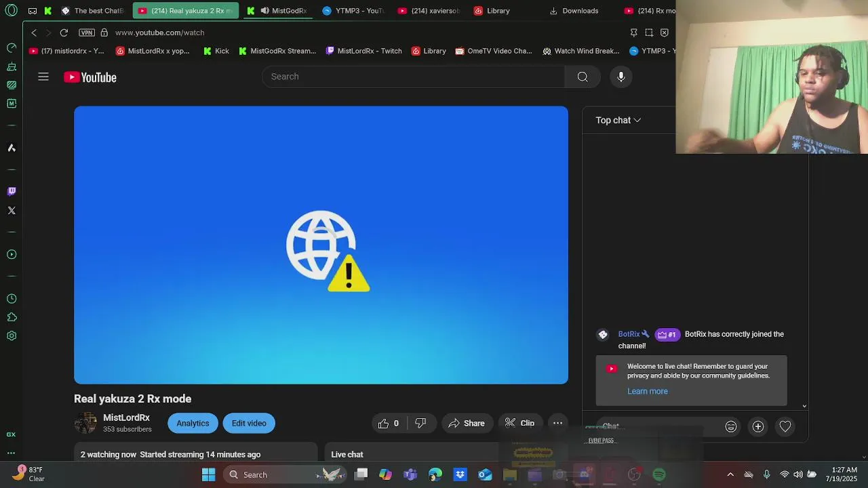Open the Windows Start menu
This screenshot has width=868, height=488.
pos(208,474)
